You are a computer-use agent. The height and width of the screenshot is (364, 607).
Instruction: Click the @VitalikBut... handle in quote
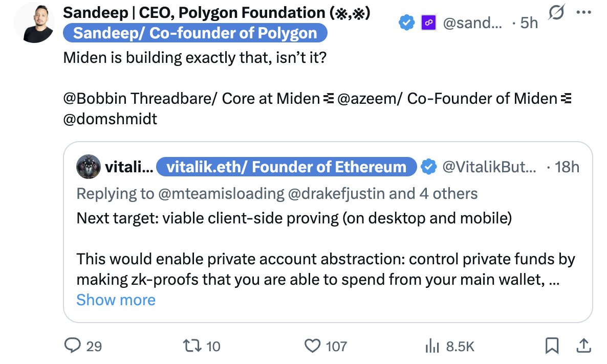pyautogui.click(x=489, y=167)
